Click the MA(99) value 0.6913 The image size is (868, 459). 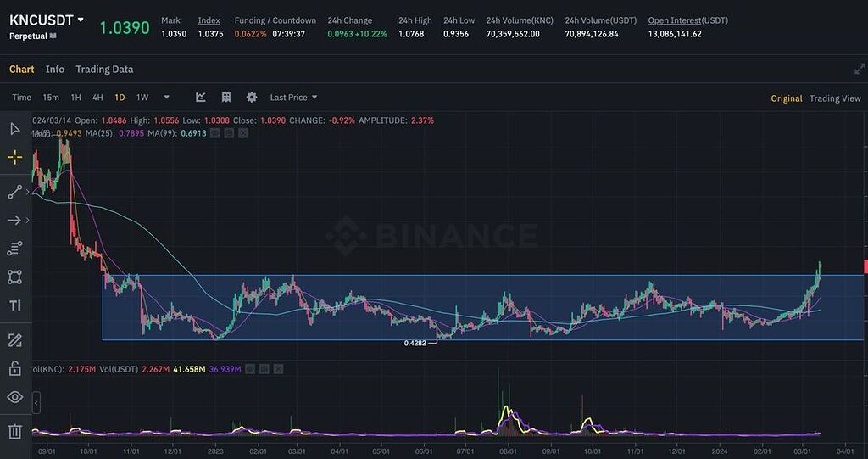pos(194,133)
